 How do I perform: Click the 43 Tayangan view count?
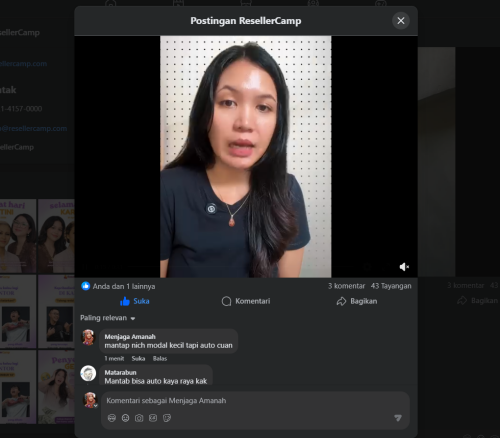(391, 286)
